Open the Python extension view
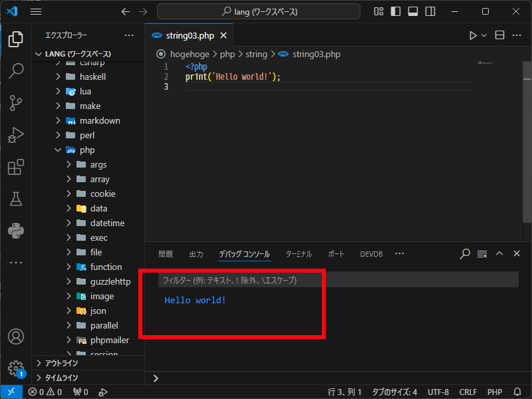Image resolution: width=532 pixels, height=399 pixels. (16, 231)
